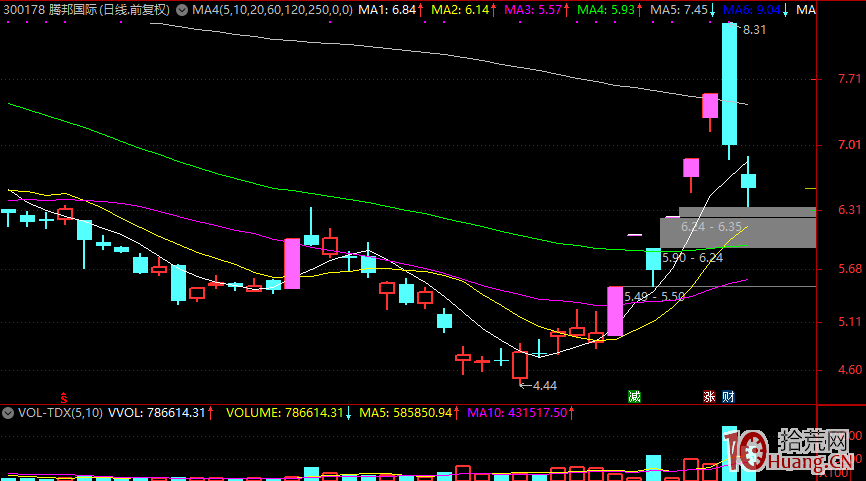Click the 4.60 price axis label
This screenshot has height=481, width=866.
tap(849, 370)
